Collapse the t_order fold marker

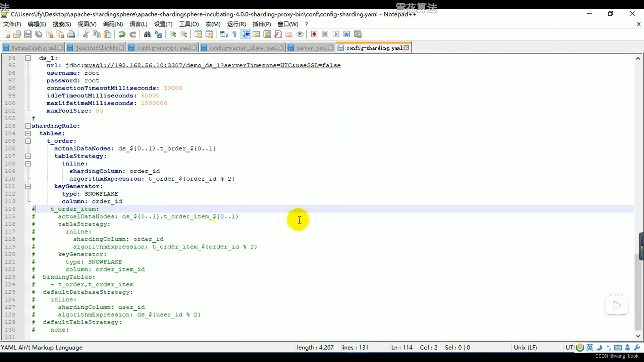(x=28, y=141)
